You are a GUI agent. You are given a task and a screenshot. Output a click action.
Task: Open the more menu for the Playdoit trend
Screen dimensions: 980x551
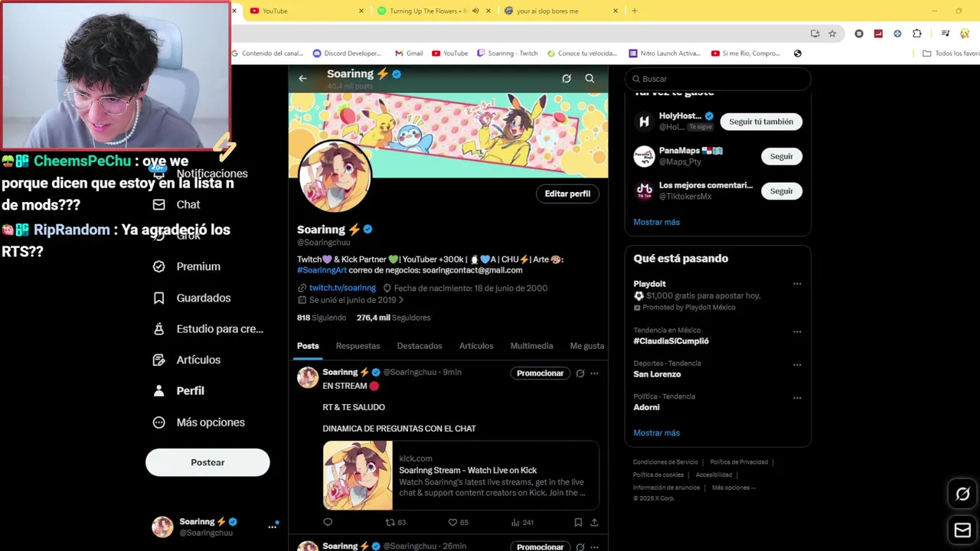[797, 284]
